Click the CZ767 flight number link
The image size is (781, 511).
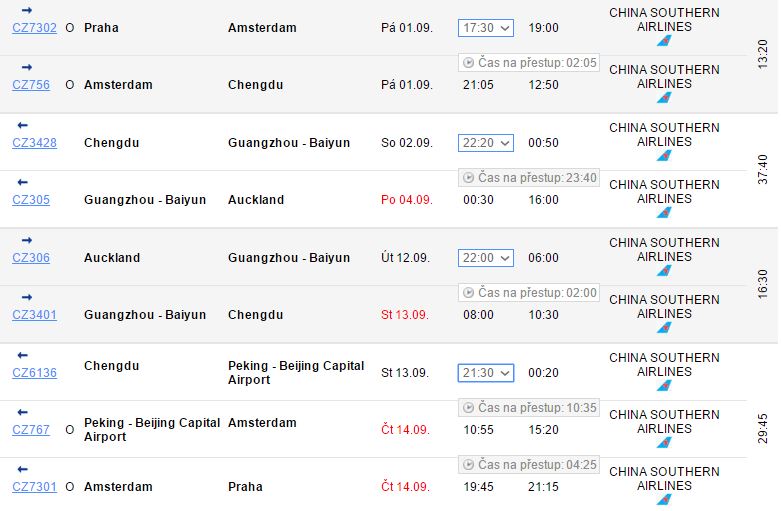pyautogui.click(x=31, y=430)
